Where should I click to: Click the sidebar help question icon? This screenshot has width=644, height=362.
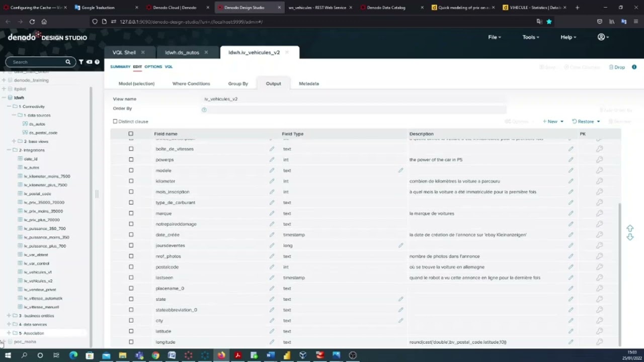[97, 62]
